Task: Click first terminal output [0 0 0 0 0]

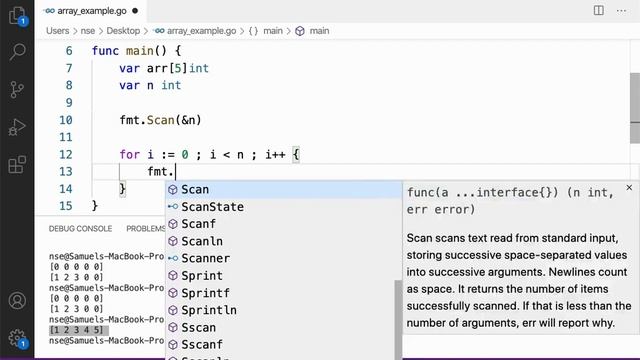Action: pos(76,267)
